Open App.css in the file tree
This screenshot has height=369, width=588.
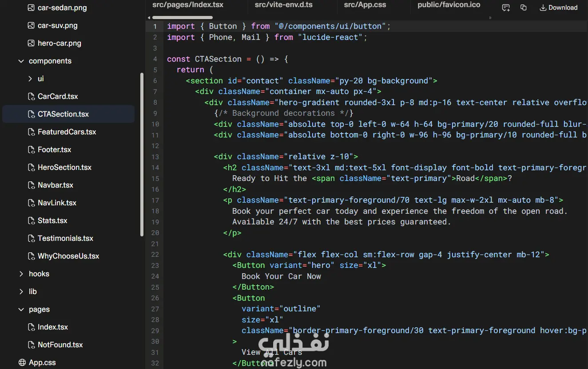[x=42, y=362]
